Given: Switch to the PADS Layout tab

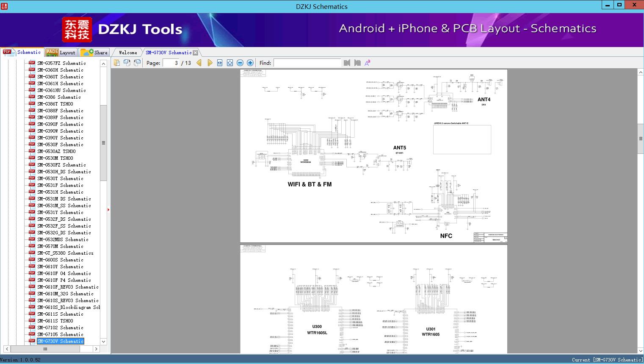Looking at the screenshot, I should point(61,52).
